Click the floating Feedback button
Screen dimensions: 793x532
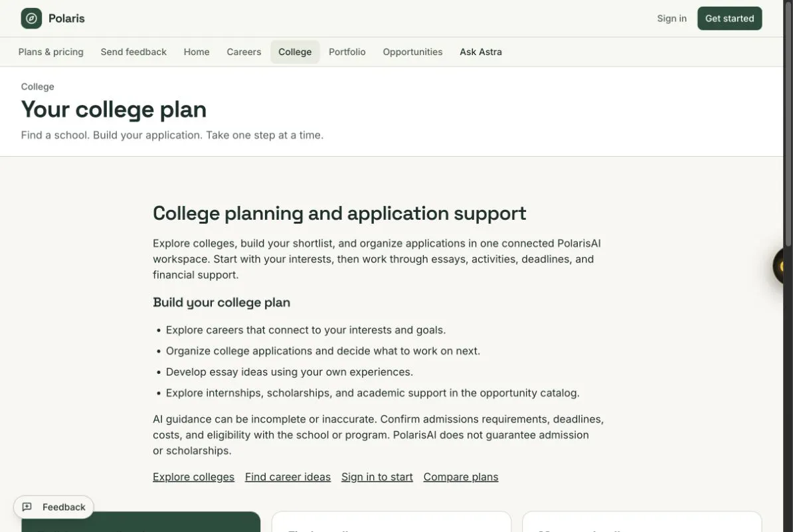(x=54, y=507)
